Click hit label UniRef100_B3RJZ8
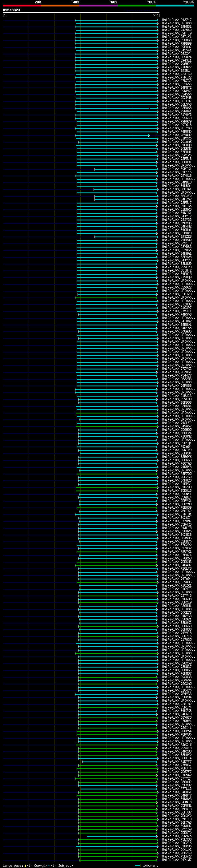Image resolution: width=197 pixels, height=868 pixels. click(177, 294)
